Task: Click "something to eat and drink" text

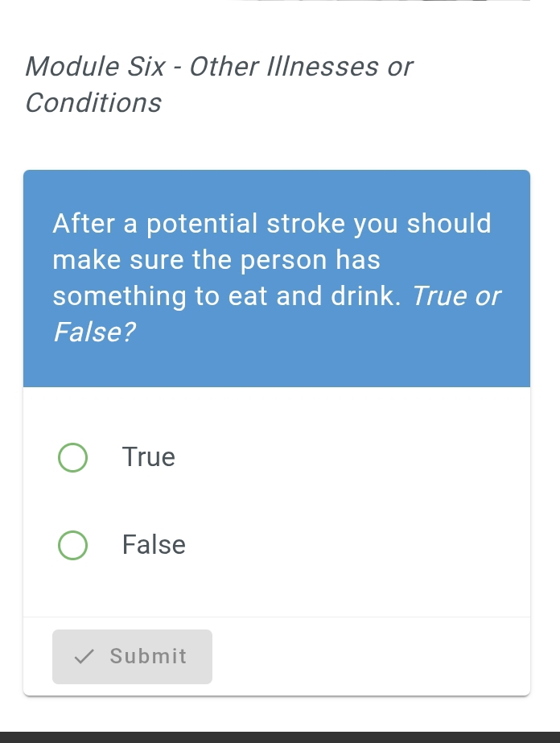Action: point(226,296)
